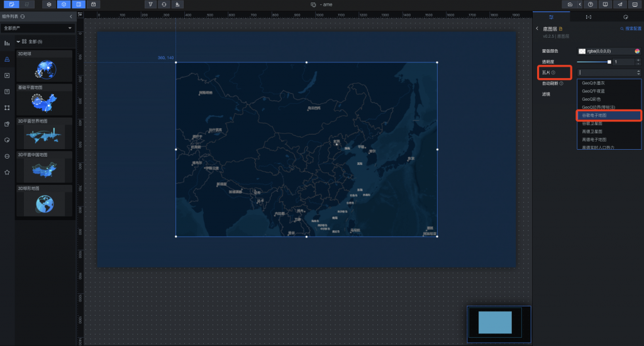Screen dimensions: 644x346
Task: Click the layers panel toolbar icon
Action: (x=49, y=4)
